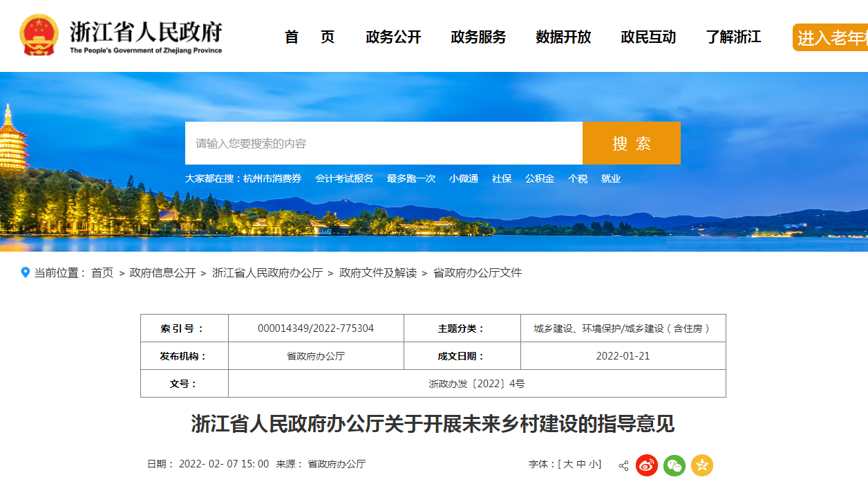Share to QZone with the star icon
This screenshot has height=493, width=868.
(x=702, y=465)
